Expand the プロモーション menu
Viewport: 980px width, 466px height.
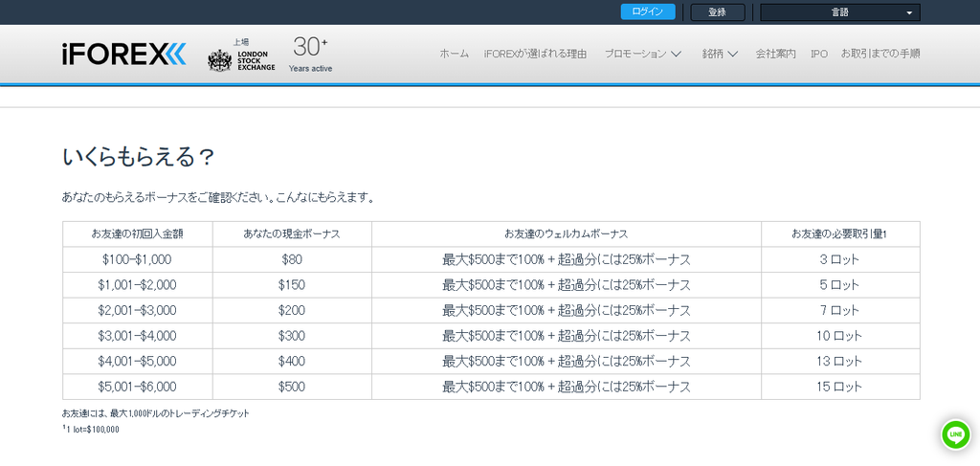click(642, 54)
